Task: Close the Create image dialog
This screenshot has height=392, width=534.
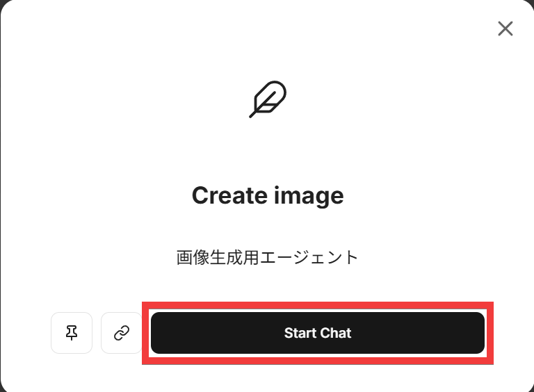Action: tap(505, 28)
